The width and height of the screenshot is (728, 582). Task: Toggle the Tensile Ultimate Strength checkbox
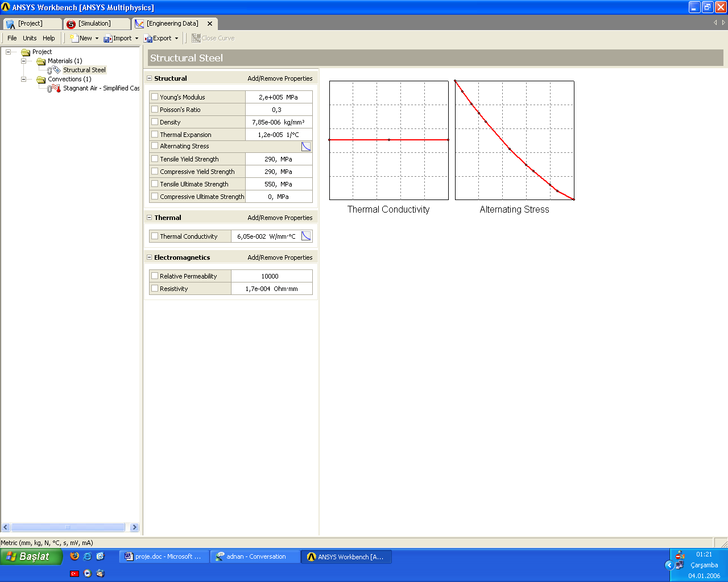(155, 184)
